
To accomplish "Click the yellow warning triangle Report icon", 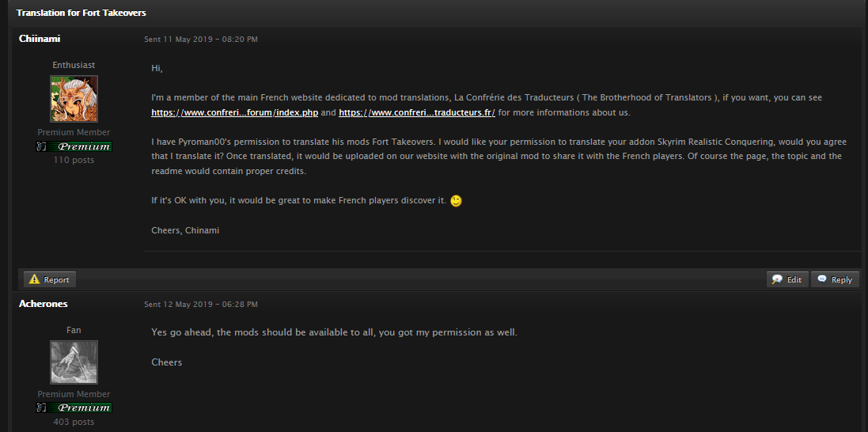I will click(x=34, y=279).
